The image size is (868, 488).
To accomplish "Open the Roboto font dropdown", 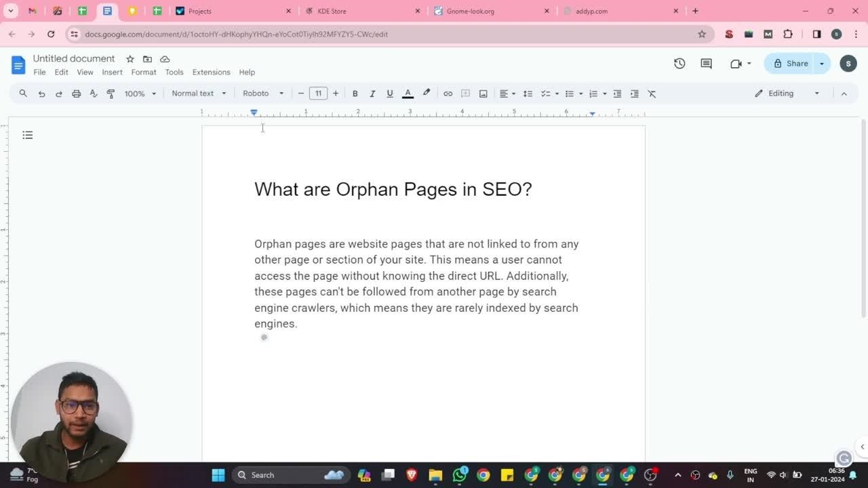I will [x=263, y=94].
